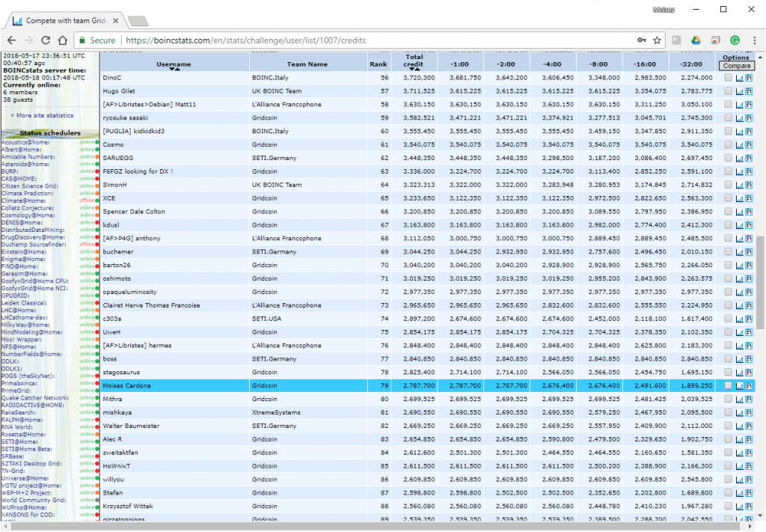Screen dimensions: 766x532
Task: Open the Grammarly extension icon
Action: [x=735, y=40]
